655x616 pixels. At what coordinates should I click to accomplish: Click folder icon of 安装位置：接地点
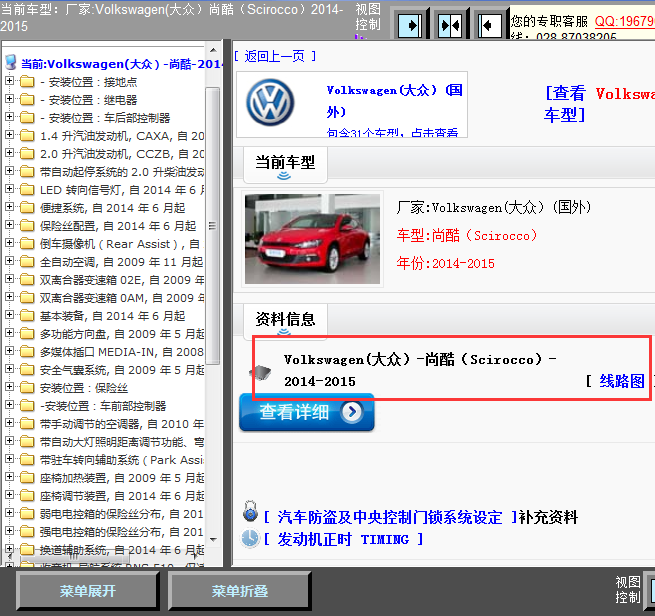(27, 81)
